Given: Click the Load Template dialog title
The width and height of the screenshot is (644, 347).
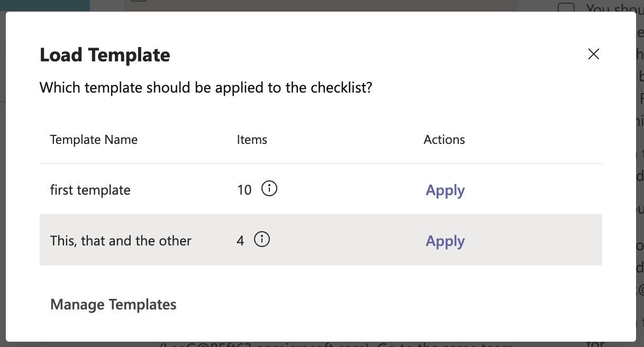Looking at the screenshot, I should [x=104, y=54].
